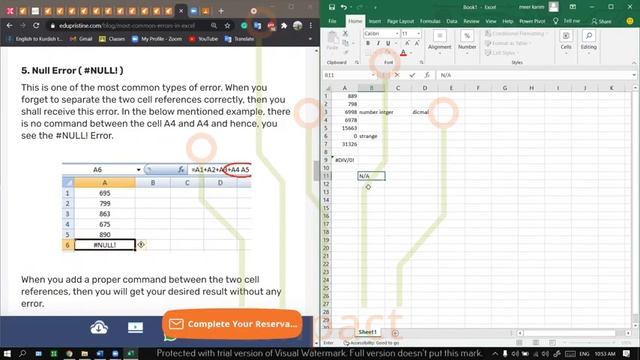Click the Chrome address bar URL
Screen dimensions: 640x360
[127, 25]
